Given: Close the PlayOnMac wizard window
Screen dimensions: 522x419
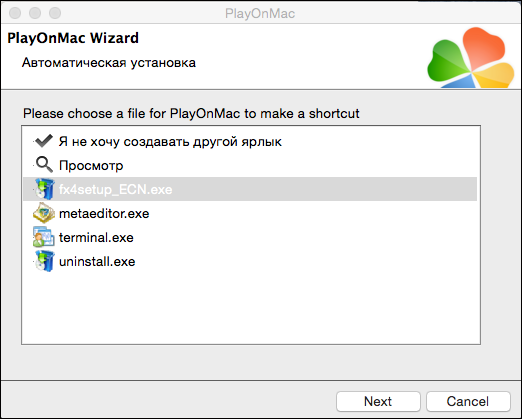Looking at the screenshot, I should pyautogui.click(x=15, y=13).
